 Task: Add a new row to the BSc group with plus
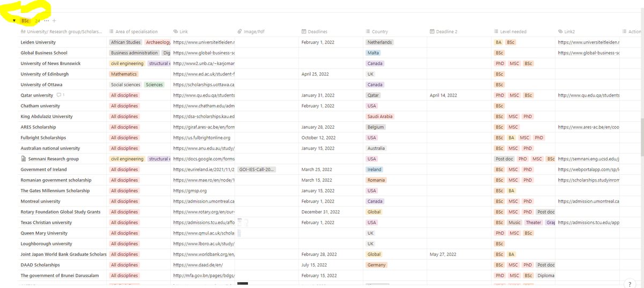point(54,21)
